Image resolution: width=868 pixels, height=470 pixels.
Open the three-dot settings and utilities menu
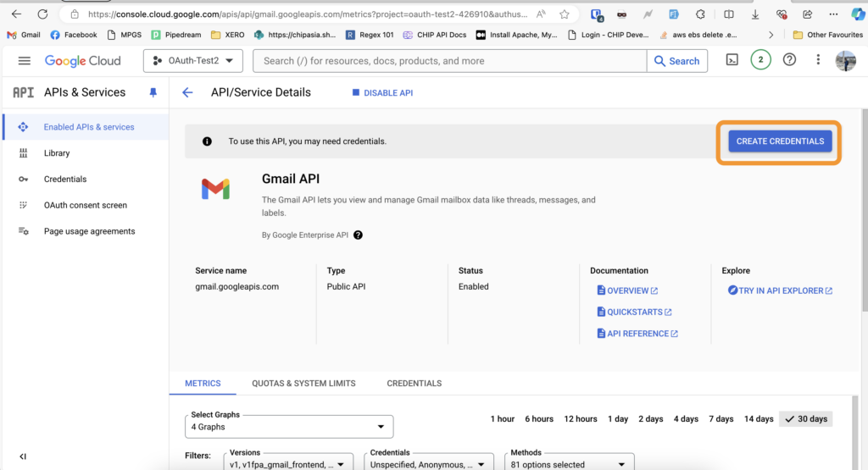[818, 60]
